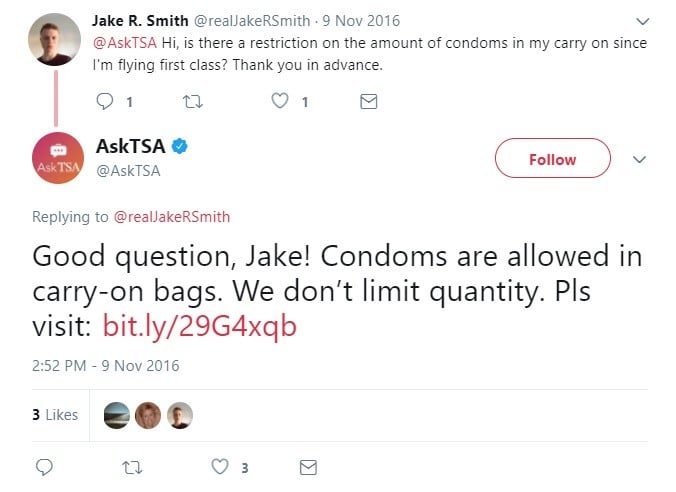Share AskTSA tweet via envelope icon

point(308,467)
